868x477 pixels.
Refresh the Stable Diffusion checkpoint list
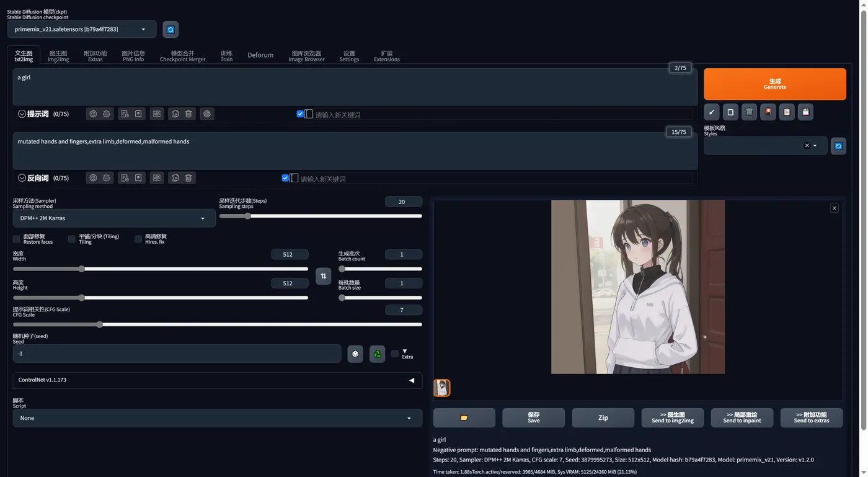pos(170,29)
